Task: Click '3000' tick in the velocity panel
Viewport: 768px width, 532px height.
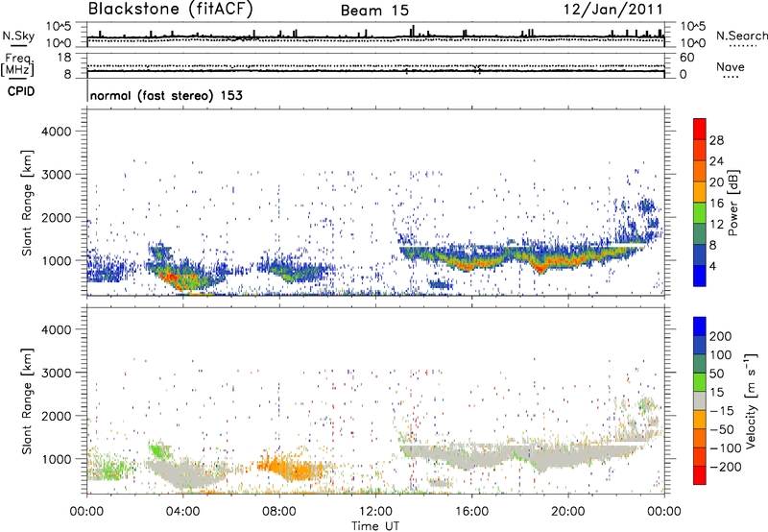Action: click(56, 373)
